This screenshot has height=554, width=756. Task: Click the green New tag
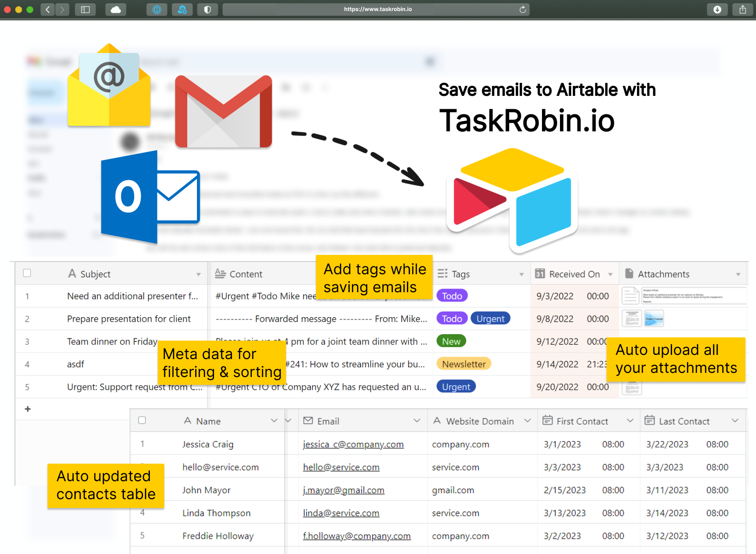pos(451,341)
